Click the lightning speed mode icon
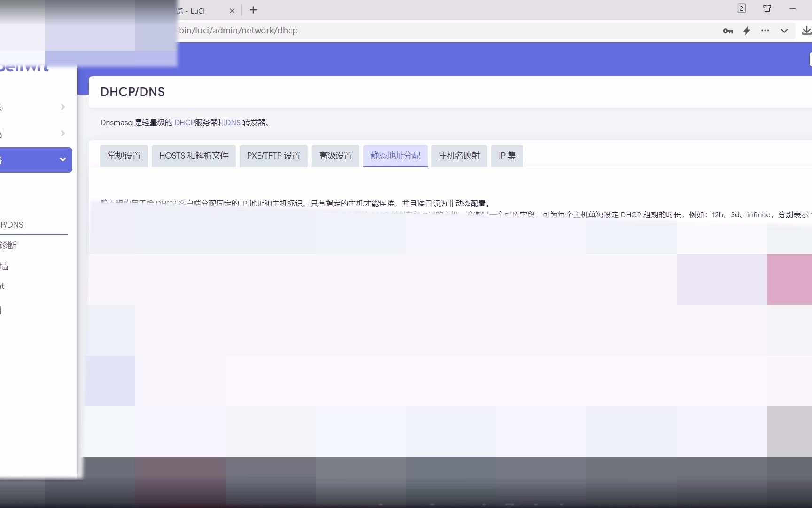The width and height of the screenshot is (812, 508). point(747,31)
